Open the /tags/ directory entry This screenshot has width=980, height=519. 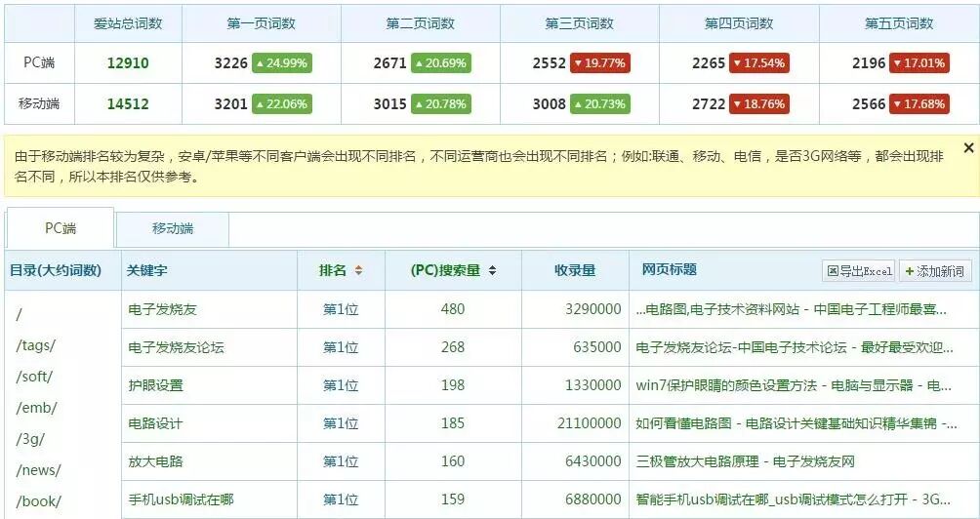pyautogui.click(x=35, y=345)
